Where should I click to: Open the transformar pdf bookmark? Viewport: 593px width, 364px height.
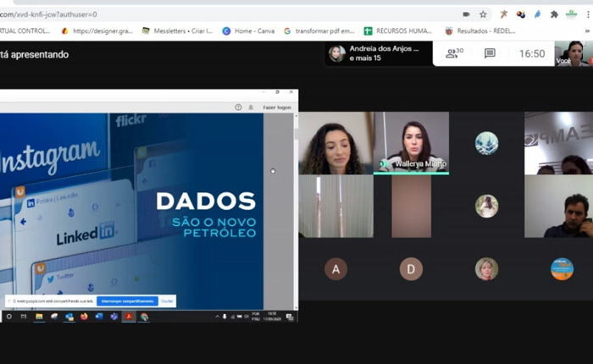click(x=319, y=31)
